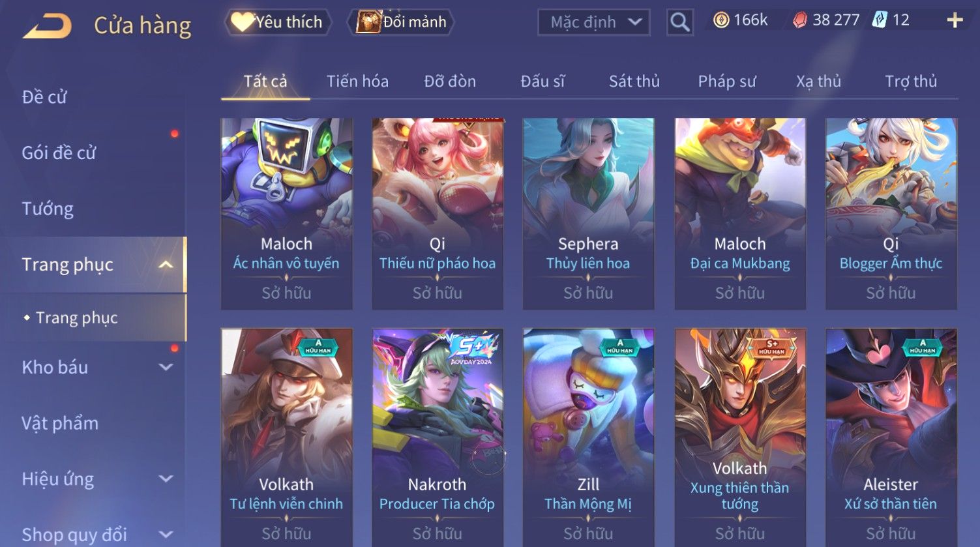
Task: Tap the plus icon to add currency
Action: 955,21
